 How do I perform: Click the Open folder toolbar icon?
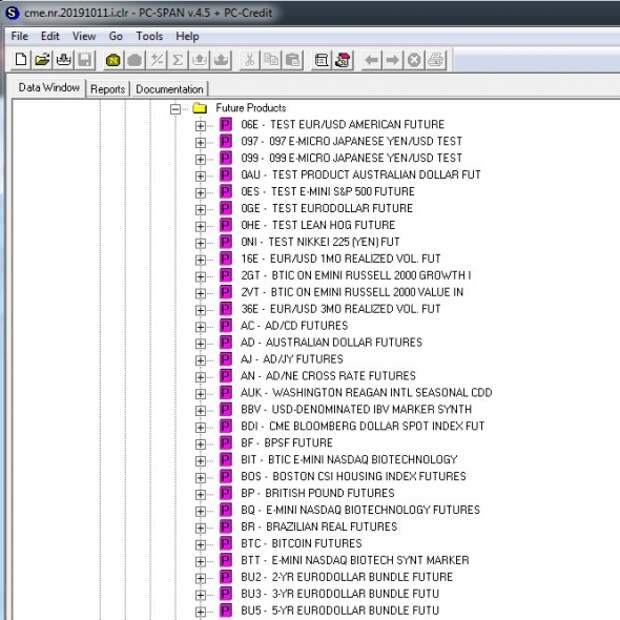(42, 60)
